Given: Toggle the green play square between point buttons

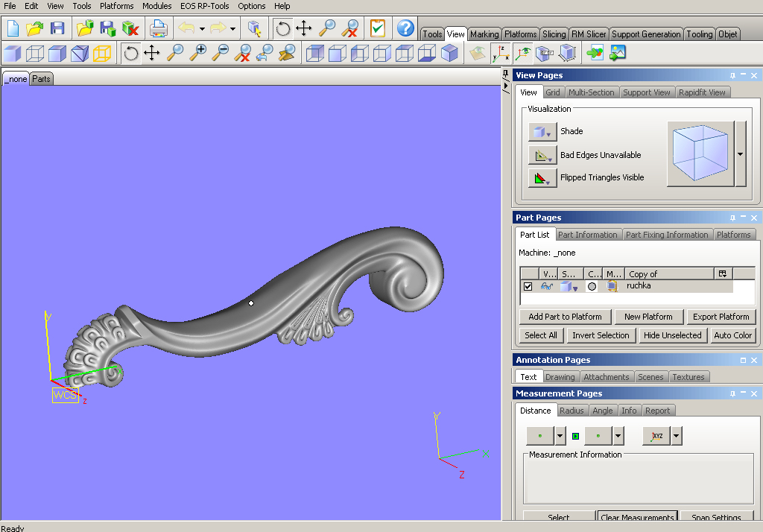Looking at the screenshot, I should pos(576,436).
